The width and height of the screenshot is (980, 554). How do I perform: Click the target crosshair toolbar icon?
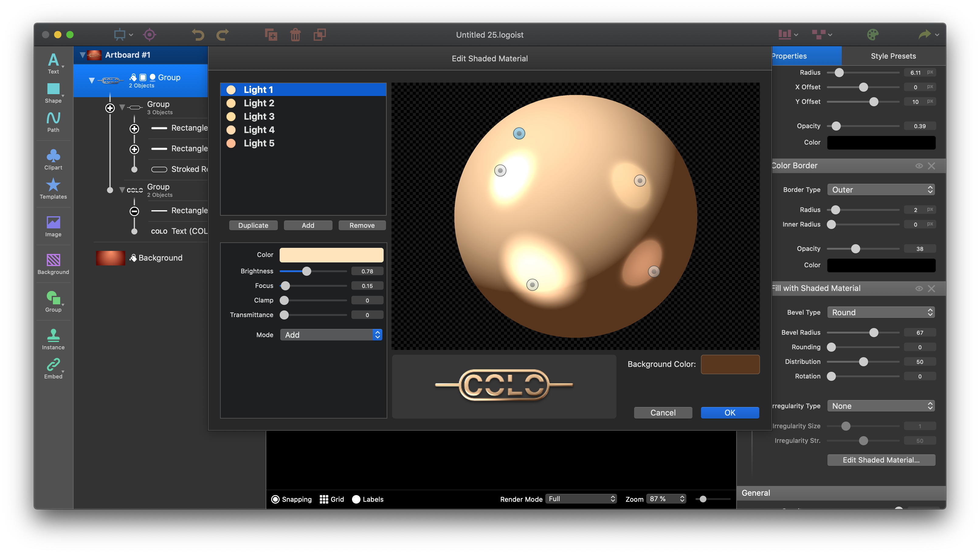click(149, 35)
